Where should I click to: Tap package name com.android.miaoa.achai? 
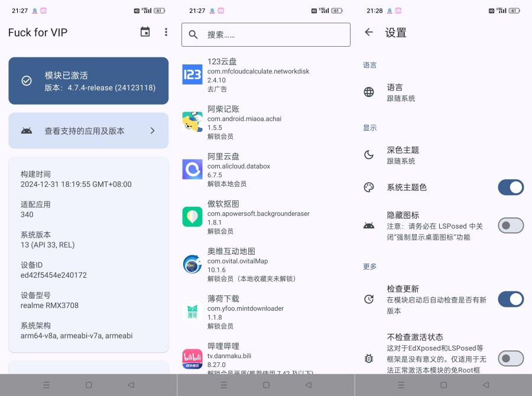coord(244,119)
